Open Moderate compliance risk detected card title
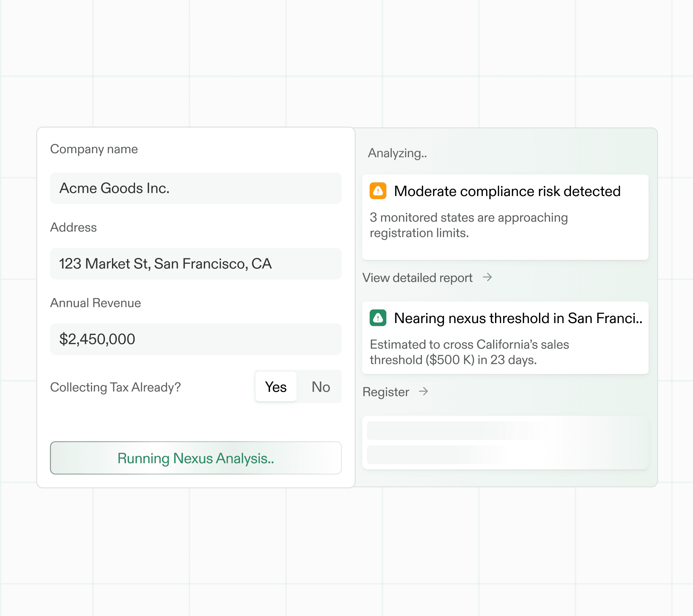The image size is (693, 616). (507, 191)
